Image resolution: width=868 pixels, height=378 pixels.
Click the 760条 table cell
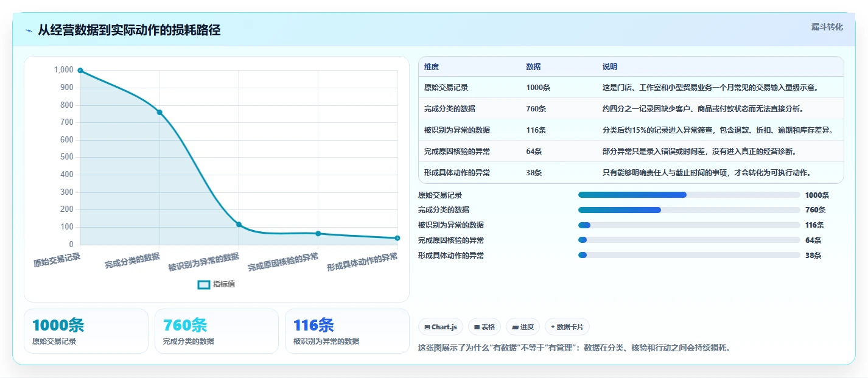point(536,109)
